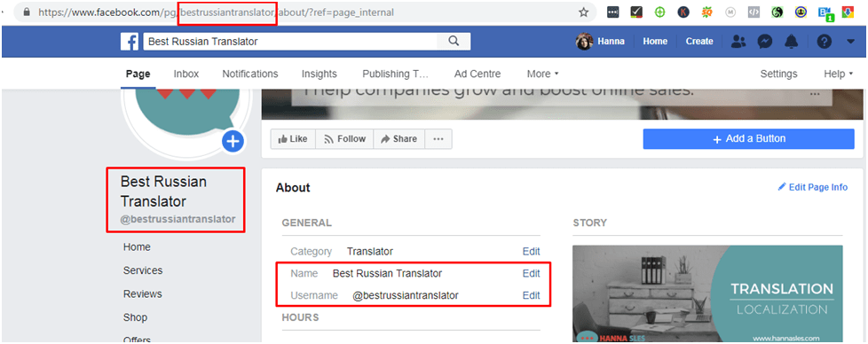Open Home in the left sidebar
This screenshot has width=868, height=344.
point(137,247)
